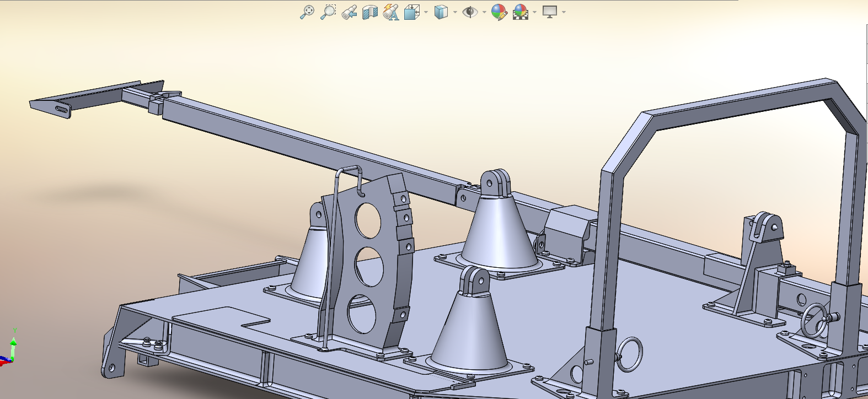Activate the Zoom to Area tool
868x399 pixels.
click(x=328, y=12)
